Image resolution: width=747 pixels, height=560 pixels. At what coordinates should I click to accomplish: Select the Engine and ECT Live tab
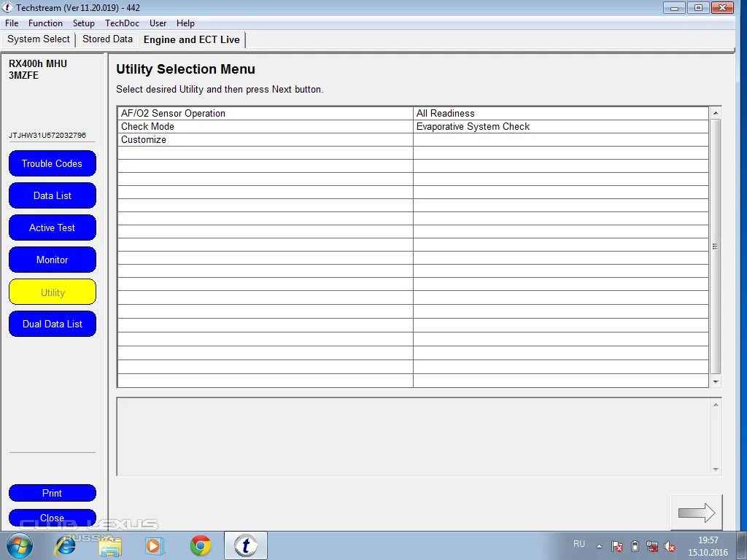[x=192, y=39]
